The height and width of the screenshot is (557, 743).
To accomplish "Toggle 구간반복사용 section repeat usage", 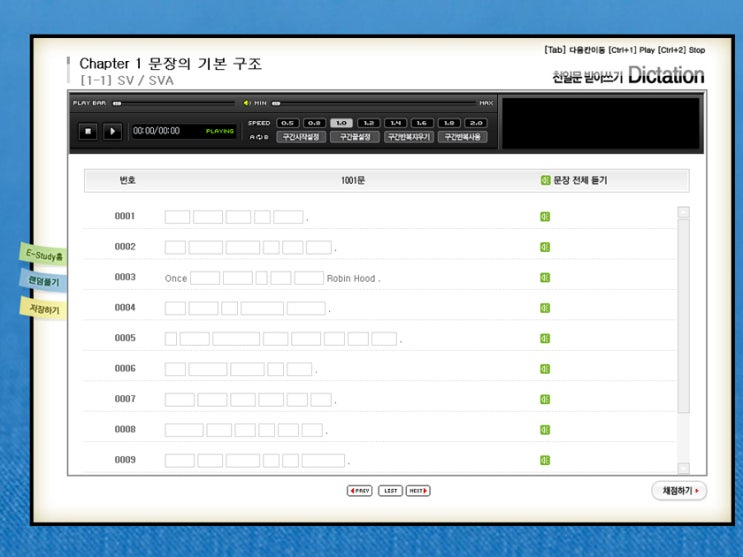I will [462, 137].
